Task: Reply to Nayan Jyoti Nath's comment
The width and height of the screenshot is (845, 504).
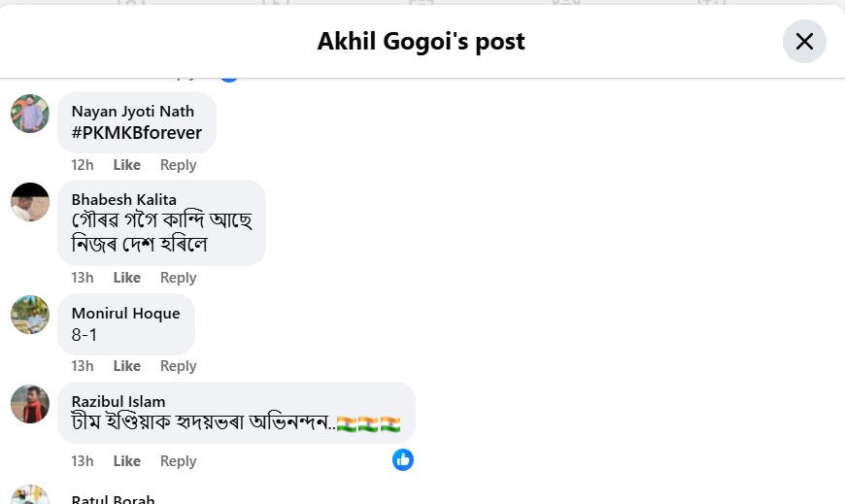Action: point(178,165)
